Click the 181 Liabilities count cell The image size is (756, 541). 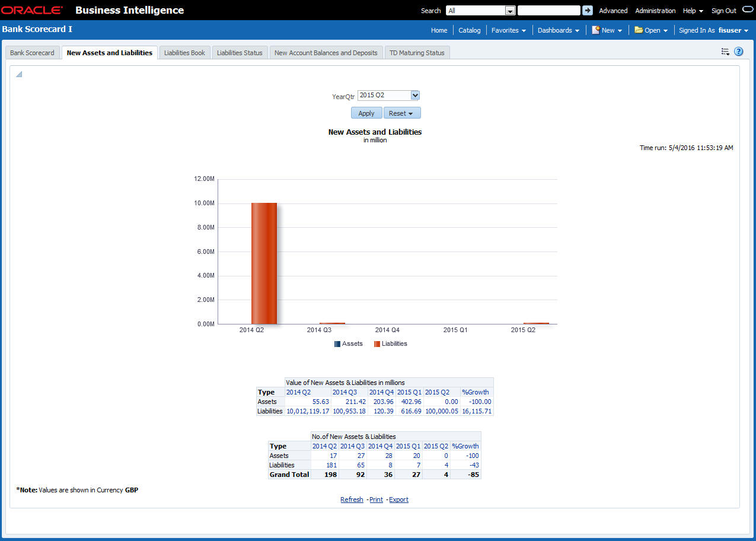(x=331, y=465)
